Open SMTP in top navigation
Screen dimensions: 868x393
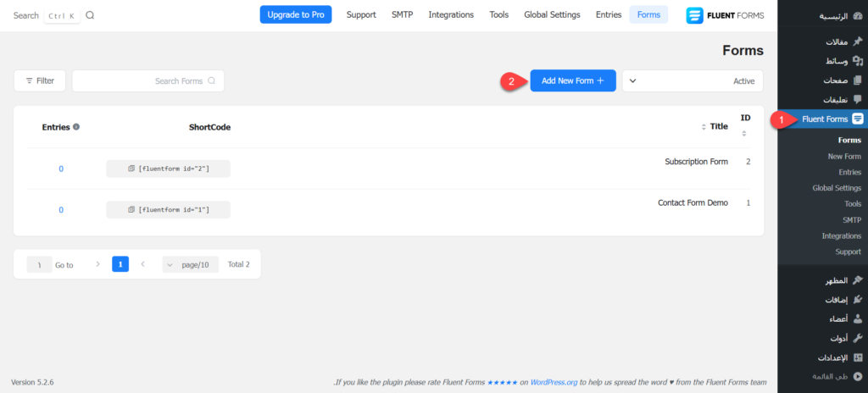click(403, 15)
